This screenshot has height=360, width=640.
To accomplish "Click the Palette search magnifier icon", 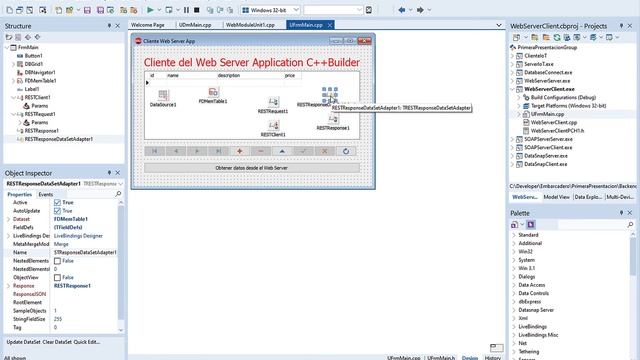I will 630,224.
